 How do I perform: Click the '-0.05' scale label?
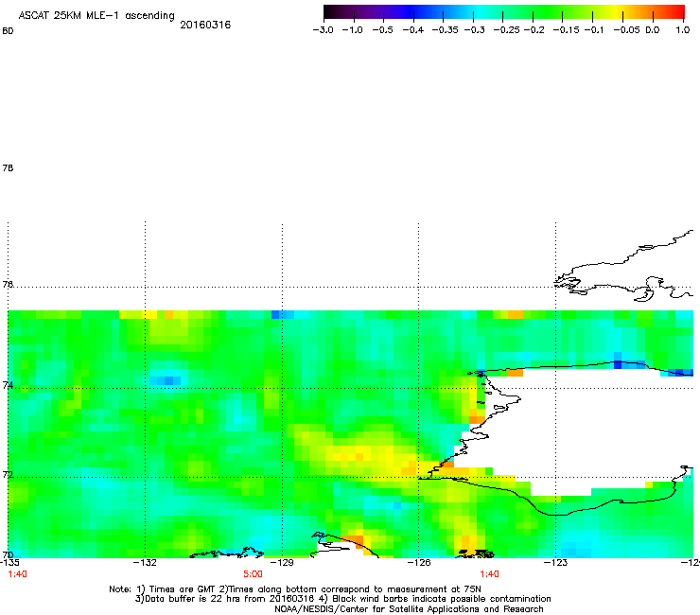(x=626, y=30)
